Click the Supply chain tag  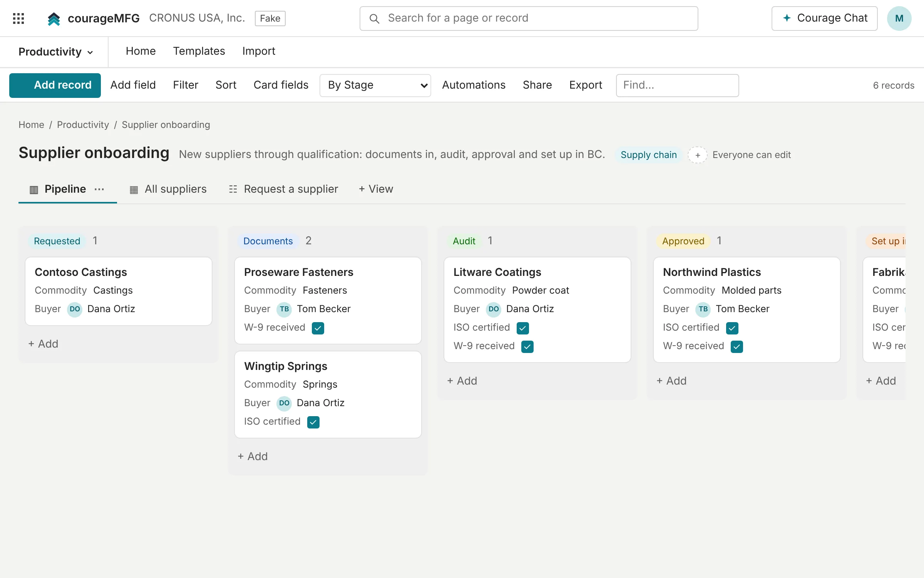pyautogui.click(x=649, y=155)
